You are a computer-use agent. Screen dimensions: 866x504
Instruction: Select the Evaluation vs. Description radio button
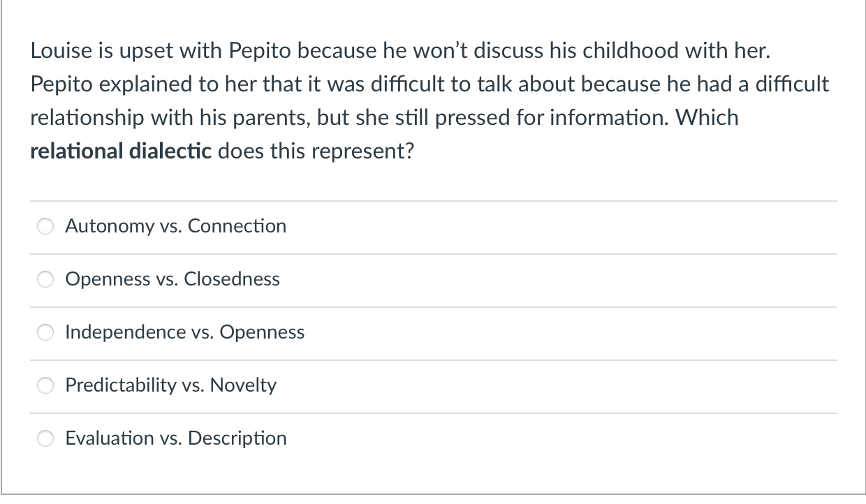click(45, 438)
